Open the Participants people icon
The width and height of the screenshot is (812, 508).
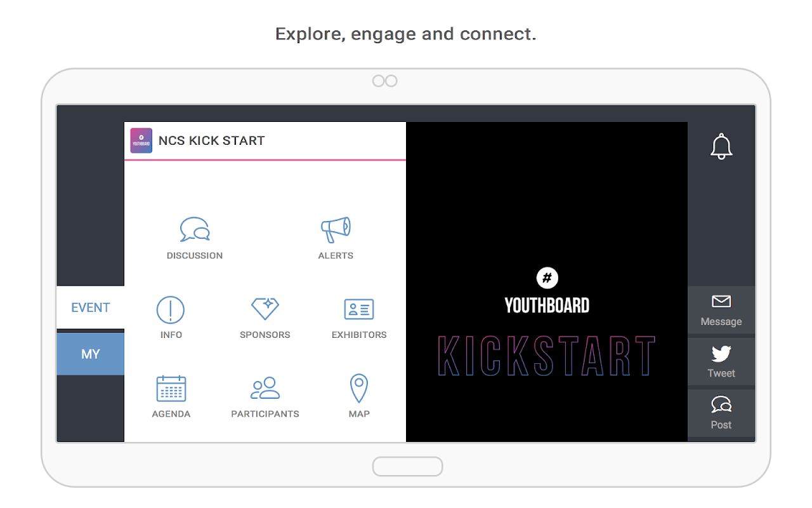265,388
